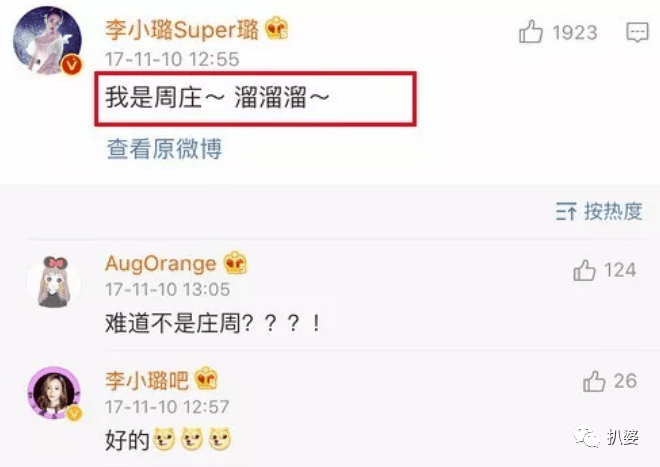Click the orange V verified badge on top avatar

[x=72, y=65]
